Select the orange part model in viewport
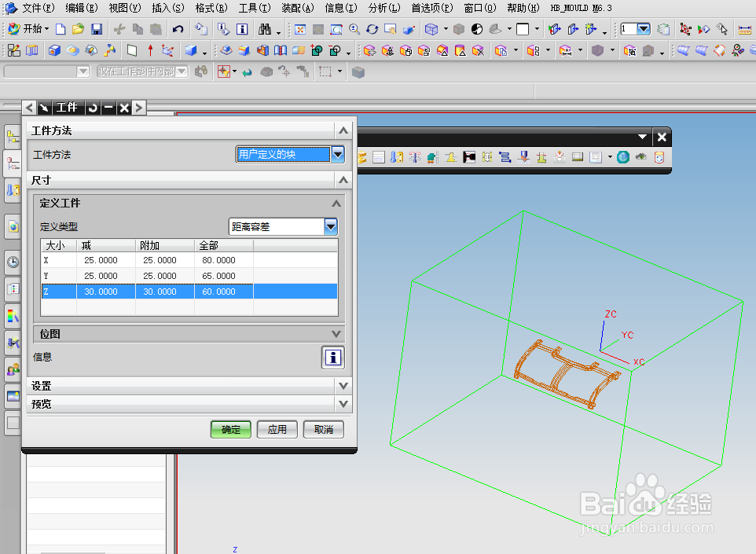 pos(567,374)
